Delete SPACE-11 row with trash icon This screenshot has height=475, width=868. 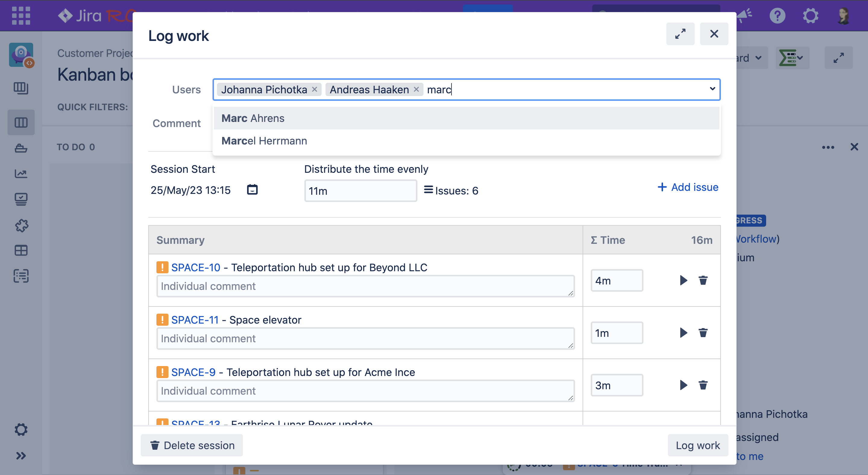pyautogui.click(x=703, y=333)
